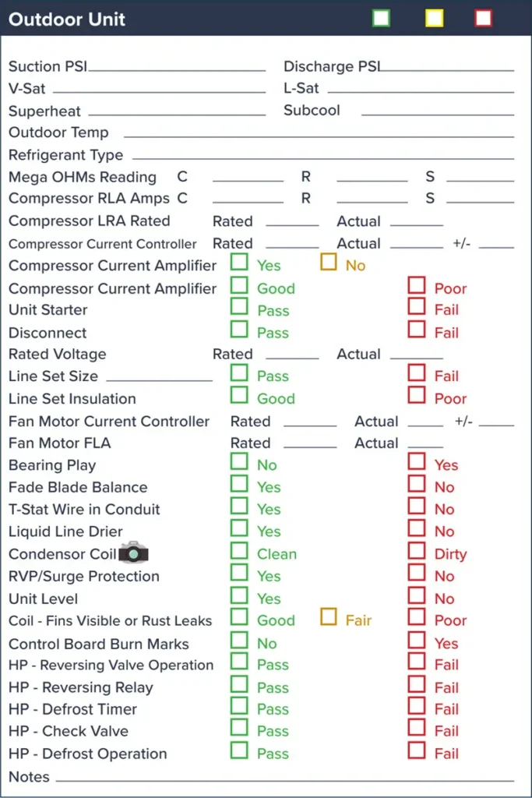Check red Yes for Bearing Play

417,461
